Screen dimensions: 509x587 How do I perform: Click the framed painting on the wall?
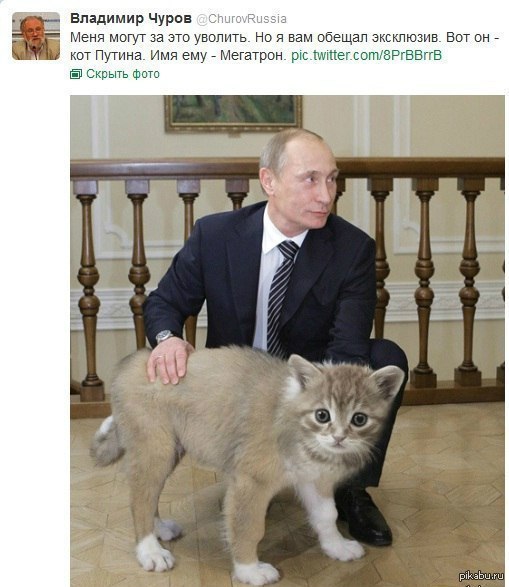[233, 113]
